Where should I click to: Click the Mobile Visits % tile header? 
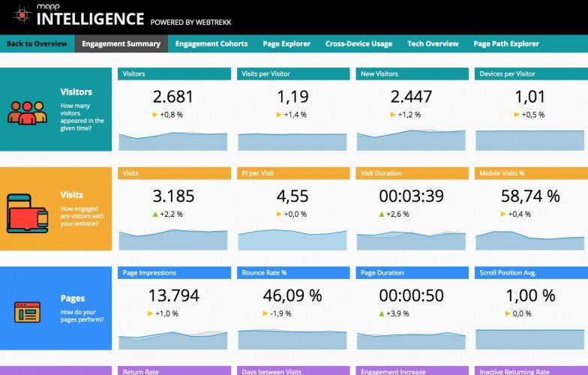tap(531, 173)
